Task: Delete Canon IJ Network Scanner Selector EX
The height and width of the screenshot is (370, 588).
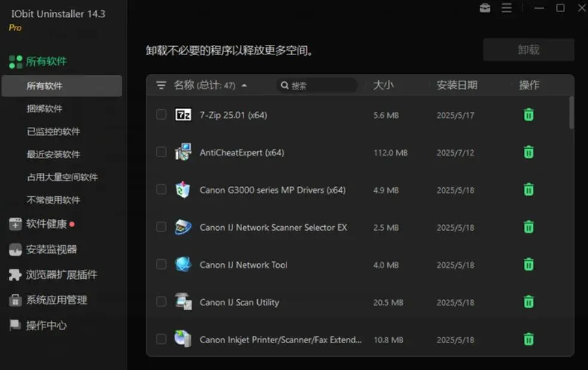Action: click(x=529, y=227)
